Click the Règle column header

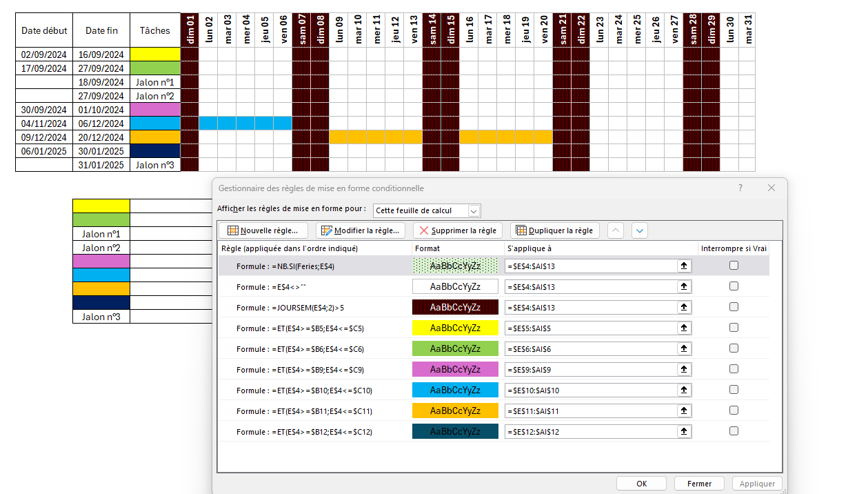(315, 248)
